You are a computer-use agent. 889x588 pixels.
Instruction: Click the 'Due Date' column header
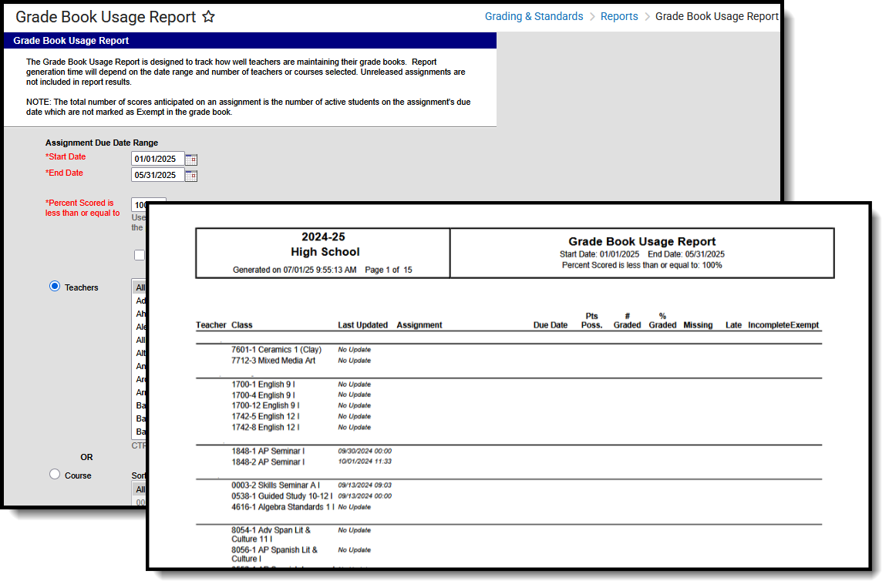550,325
